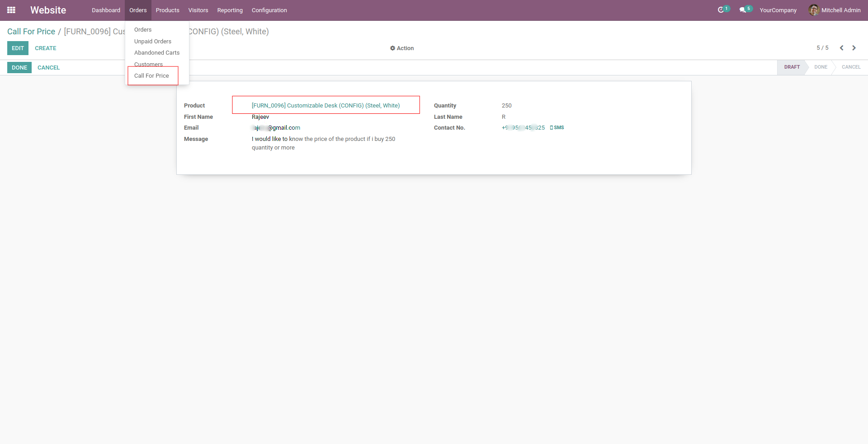Select Call For Price menu entry
Image resolution: width=868 pixels, height=444 pixels.
(x=157, y=76)
